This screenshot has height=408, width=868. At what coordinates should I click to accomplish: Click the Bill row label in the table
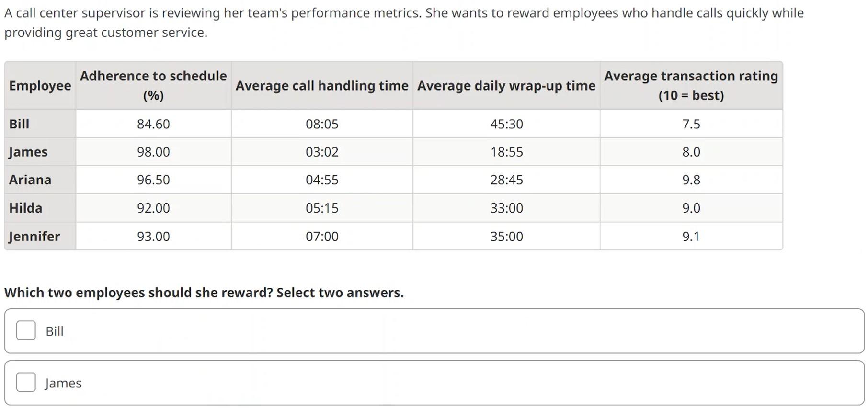click(19, 124)
